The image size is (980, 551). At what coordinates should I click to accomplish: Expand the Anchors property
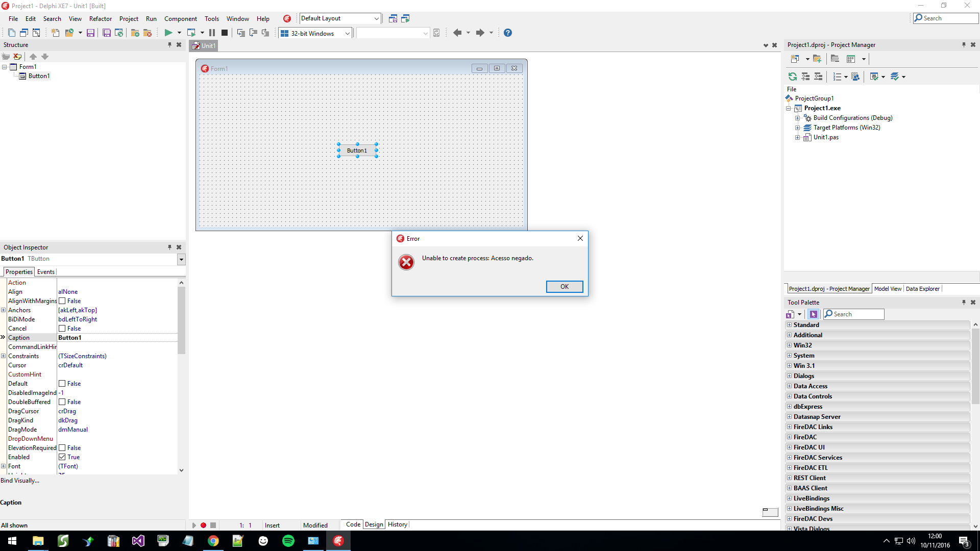click(x=4, y=310)
